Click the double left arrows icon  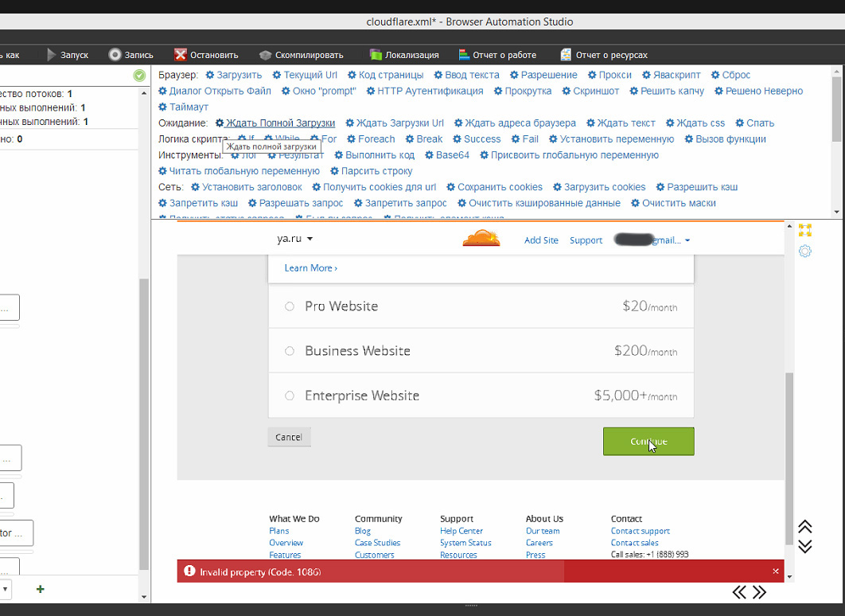click(739, 593)
